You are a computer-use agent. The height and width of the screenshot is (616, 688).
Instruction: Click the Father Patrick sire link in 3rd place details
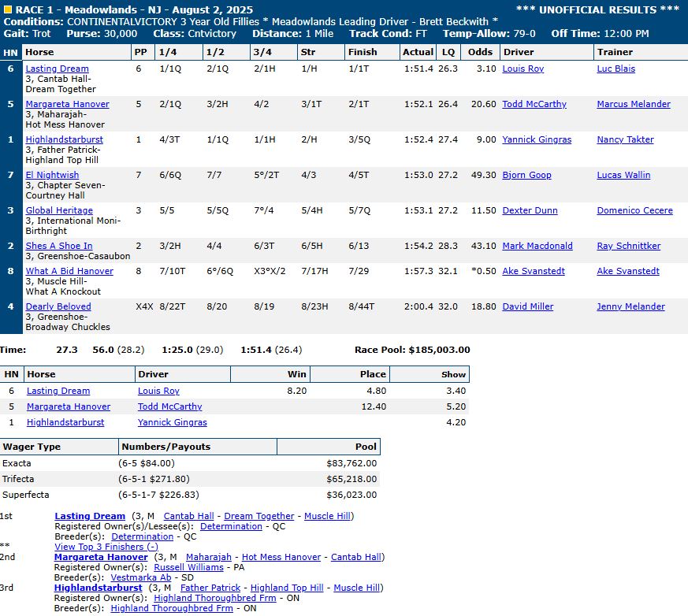210,588
